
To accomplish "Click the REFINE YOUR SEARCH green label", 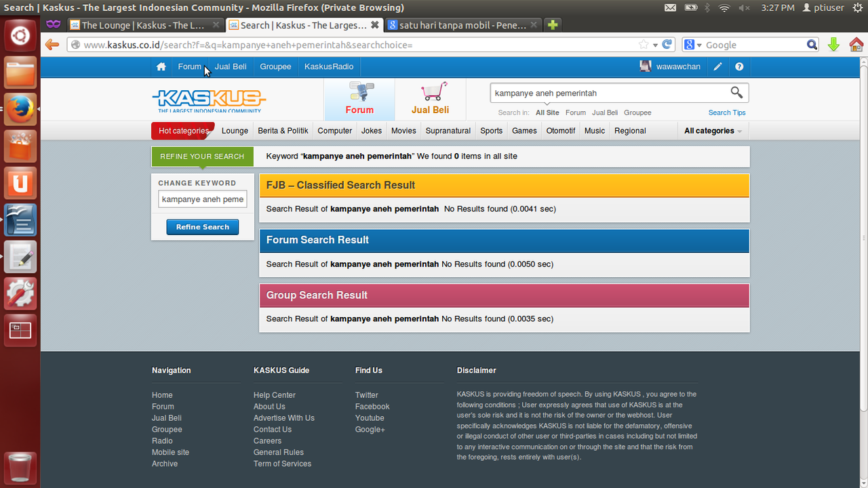I will 202,157.
